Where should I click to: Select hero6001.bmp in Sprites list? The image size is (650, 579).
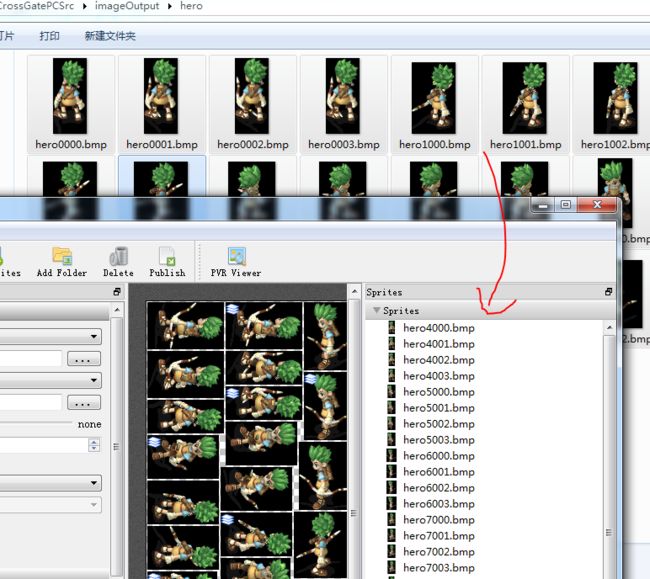[x=439, y=472]
